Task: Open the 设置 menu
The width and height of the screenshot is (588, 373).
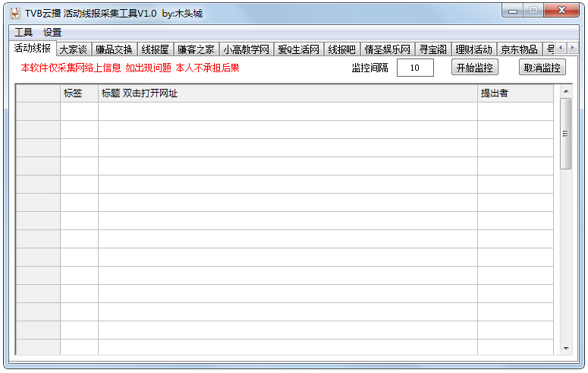Action: (x=52, y=33)
